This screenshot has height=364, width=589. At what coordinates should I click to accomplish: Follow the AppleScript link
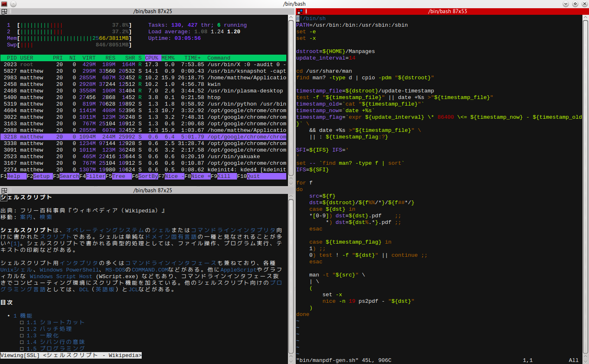(x=239, y=270)
